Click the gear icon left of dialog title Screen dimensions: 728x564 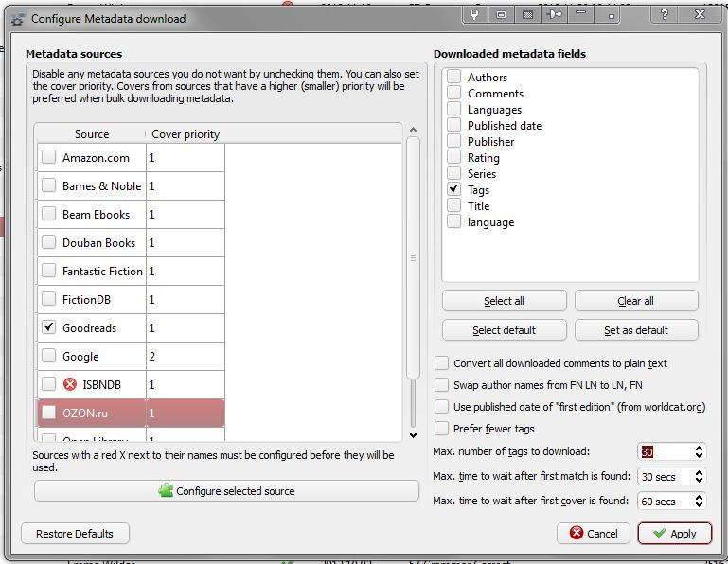[x=18, y=20]
